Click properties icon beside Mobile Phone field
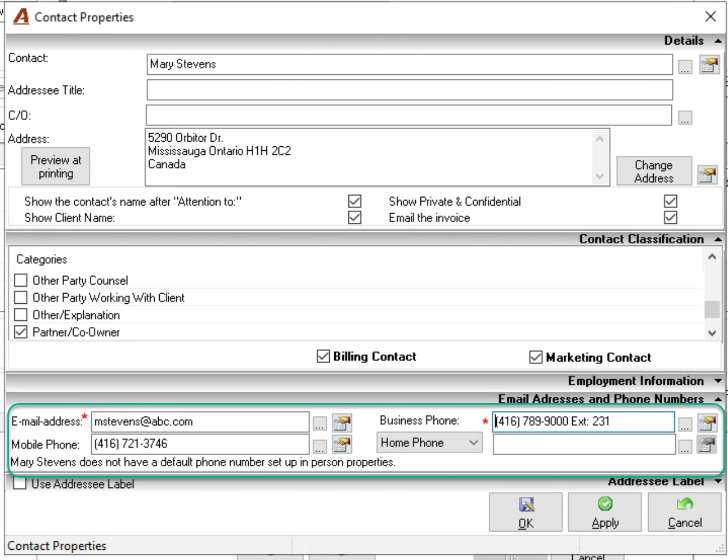728x560 pixels. pos(342,444)
